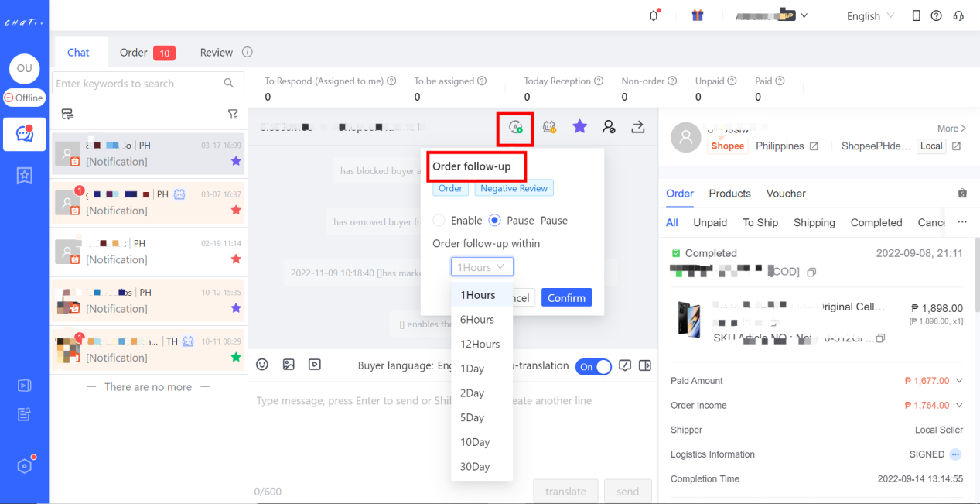Select the Enable radio button
This screenshot has height=504, width=980.
pos(439,220)
